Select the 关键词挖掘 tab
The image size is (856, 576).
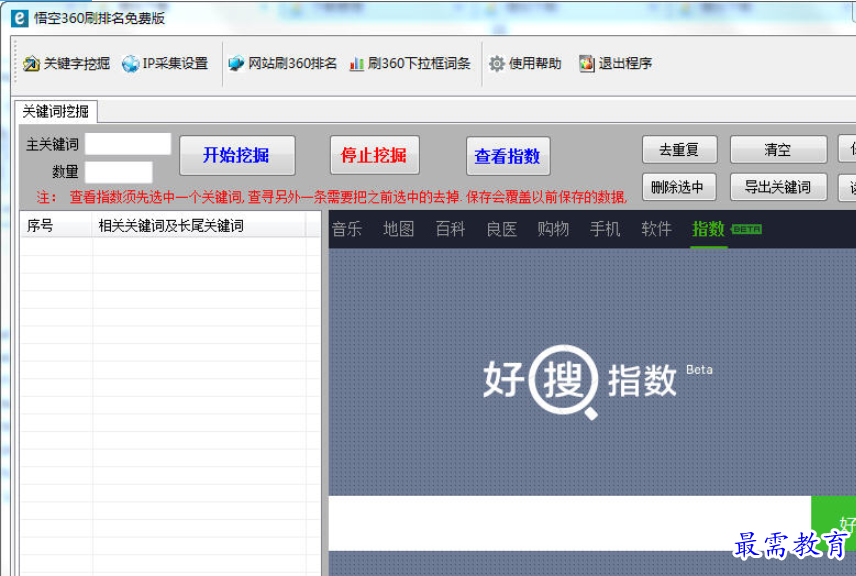click(56, 112)
